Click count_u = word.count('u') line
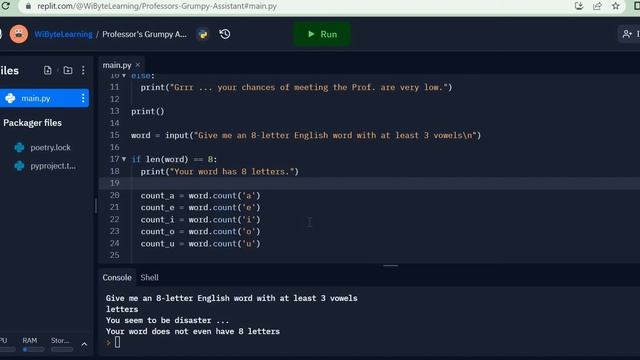The image size is (640, 360). [x=200, y=244]
